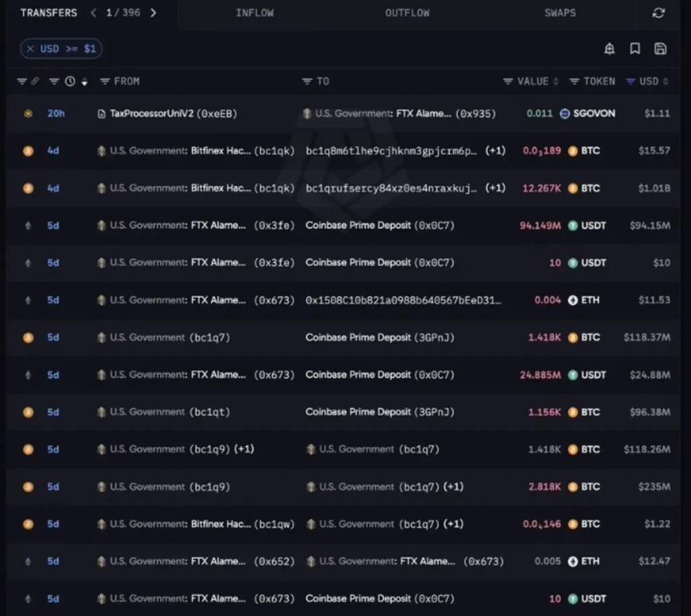Sort by USD column arrows

pos(665,81)
